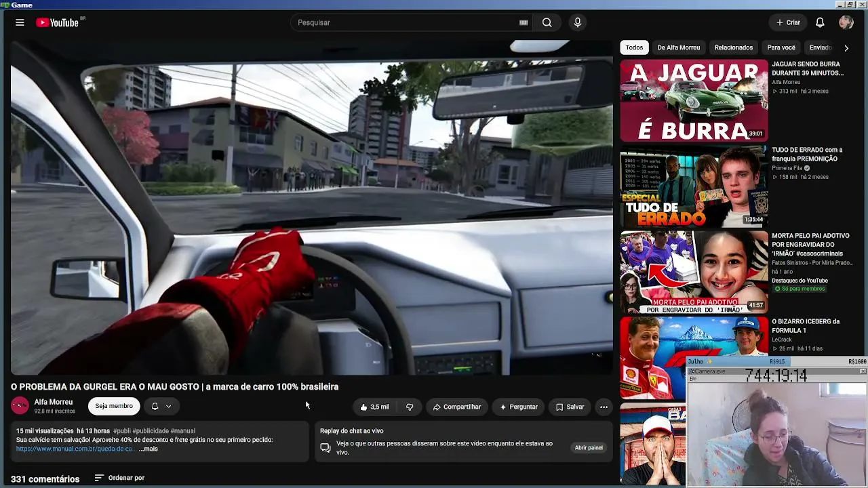The height and width of the screenshot is (488, 868).
Task: Open the Alfa Morreu channel avatar
Action: pyautogui.click(x=20, y=406)
